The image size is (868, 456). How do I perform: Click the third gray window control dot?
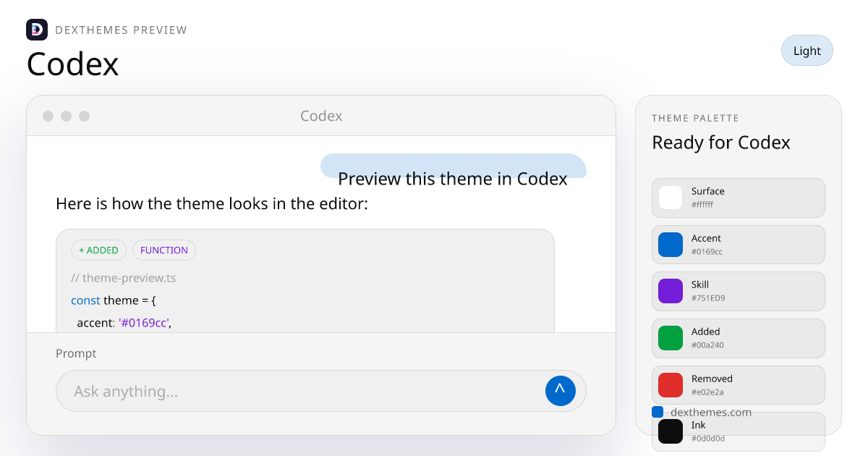pos(85,116)
